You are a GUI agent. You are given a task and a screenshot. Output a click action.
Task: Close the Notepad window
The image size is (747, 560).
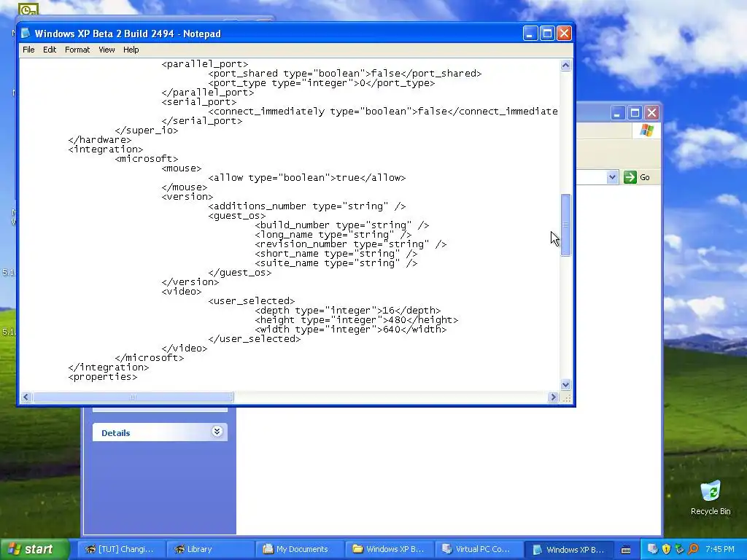tap(564, 34)
